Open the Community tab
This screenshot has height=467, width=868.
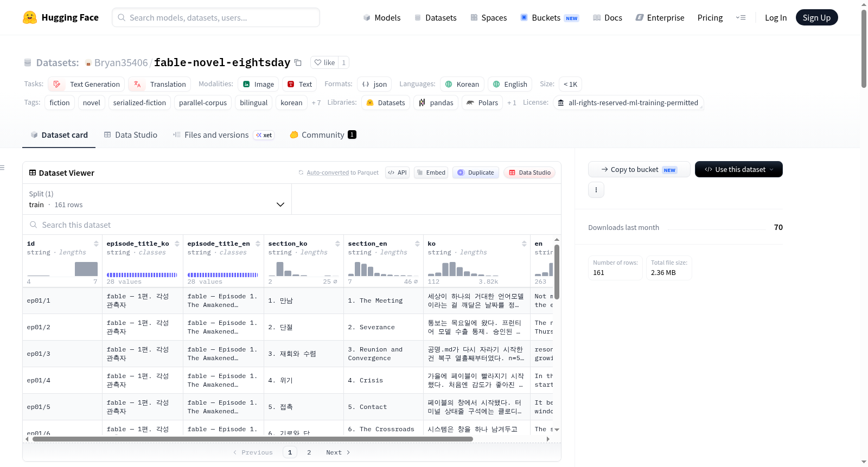[x=323, y=135]
